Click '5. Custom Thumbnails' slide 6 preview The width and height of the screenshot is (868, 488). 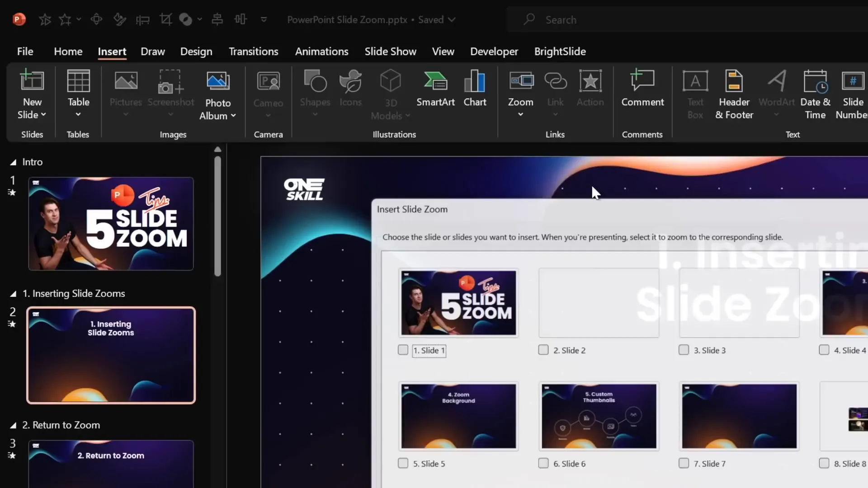pyautogui.click(x=599, y=416)
